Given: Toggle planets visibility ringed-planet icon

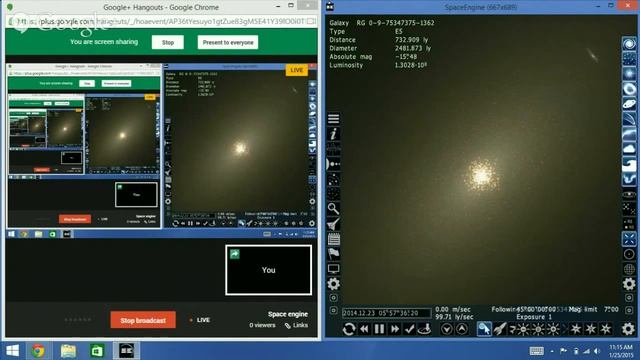Looking at the screenshot, I should (x=629, y=104).
